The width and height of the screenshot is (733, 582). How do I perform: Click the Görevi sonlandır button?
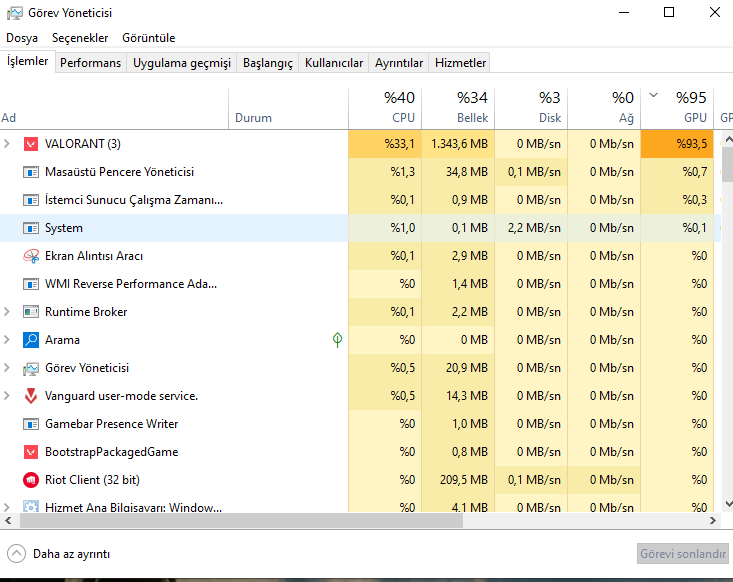tap(683, 554)
